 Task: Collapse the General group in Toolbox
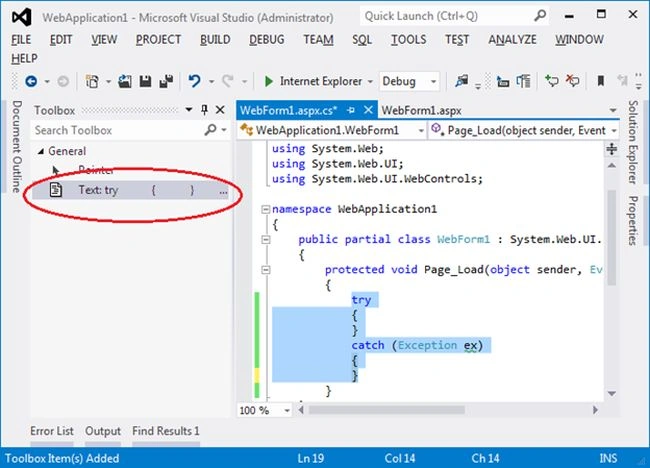41,152
